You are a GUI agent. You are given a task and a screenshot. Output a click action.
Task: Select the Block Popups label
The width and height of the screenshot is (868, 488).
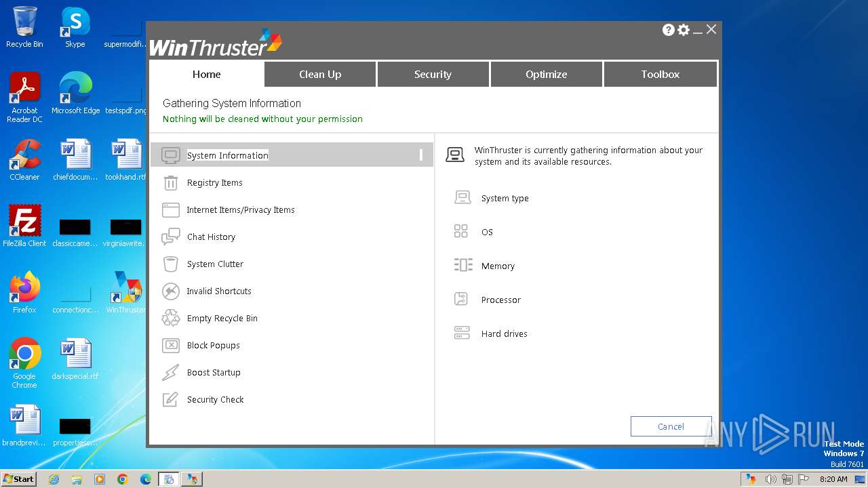click(213, 346)
